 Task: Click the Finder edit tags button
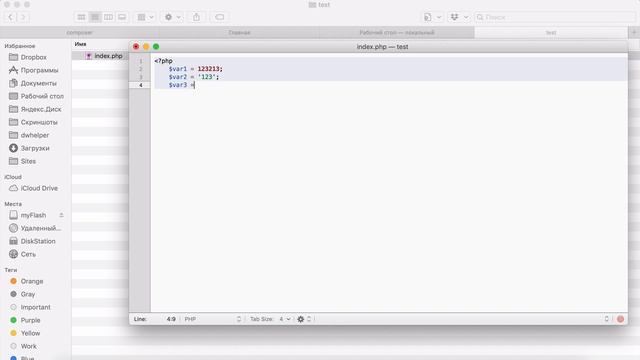click(220, 17)
